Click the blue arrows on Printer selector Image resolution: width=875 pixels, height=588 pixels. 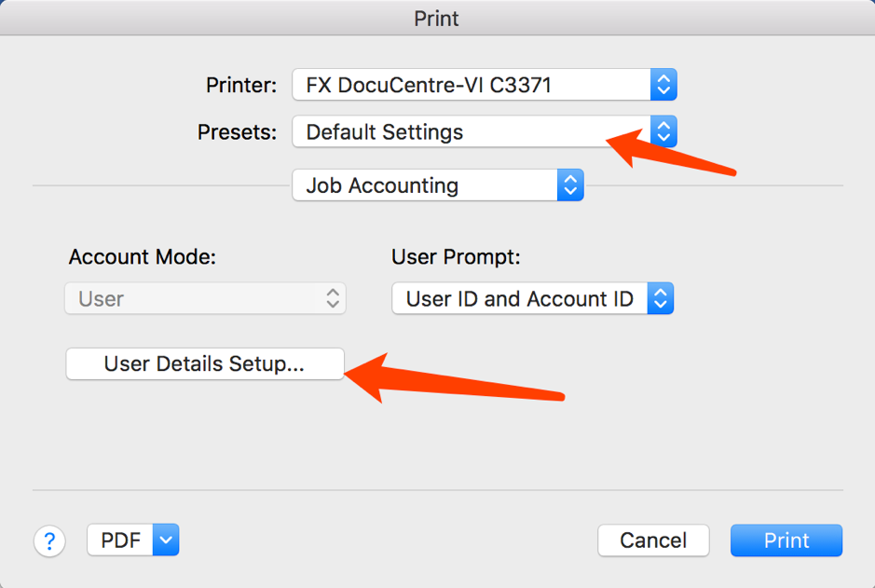tap(663, 85)
